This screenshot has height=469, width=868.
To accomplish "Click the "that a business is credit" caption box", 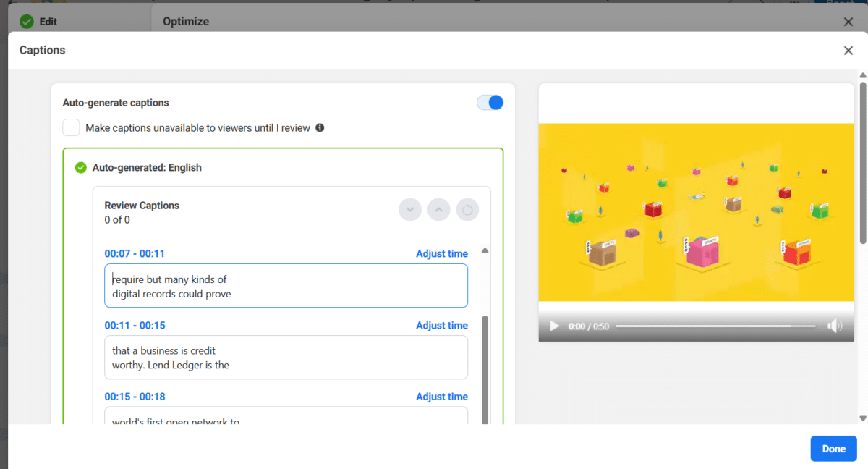I will pos(286,358).
